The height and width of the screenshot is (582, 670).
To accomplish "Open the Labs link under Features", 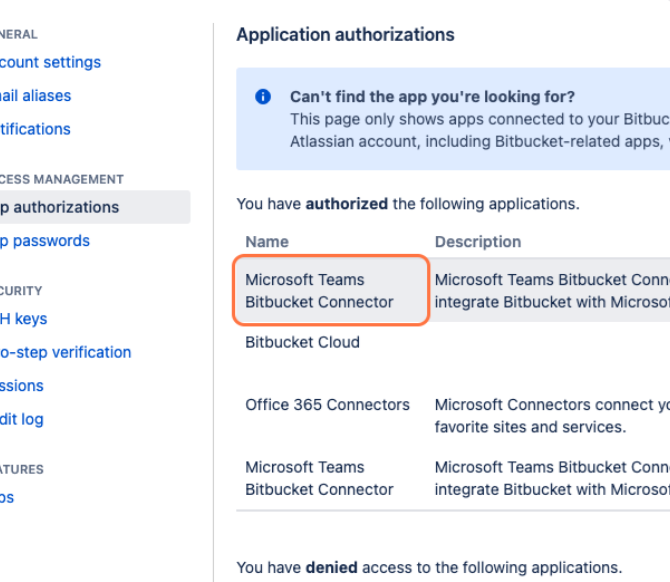I will (7, 497).
